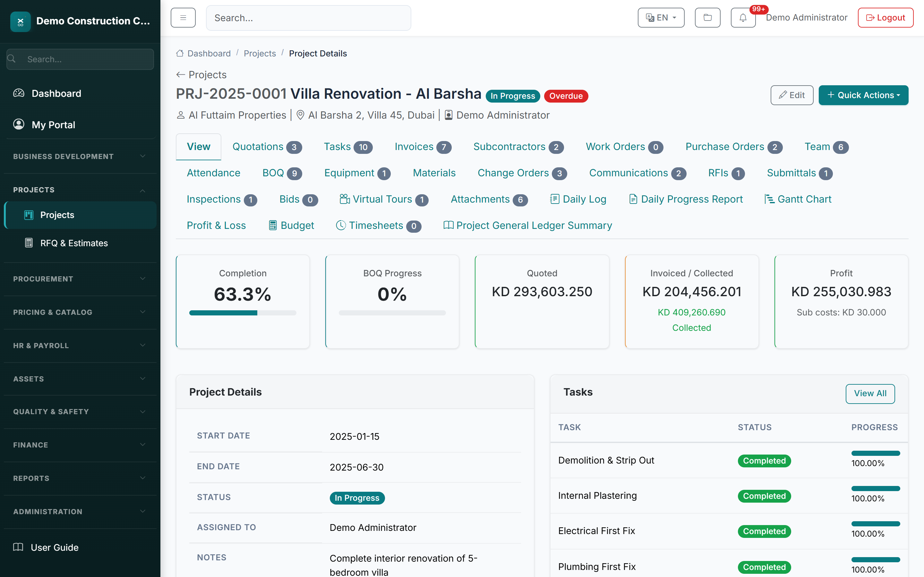Click the Demo Construction company logo icon
924x577 pixels.
point(20,21)
